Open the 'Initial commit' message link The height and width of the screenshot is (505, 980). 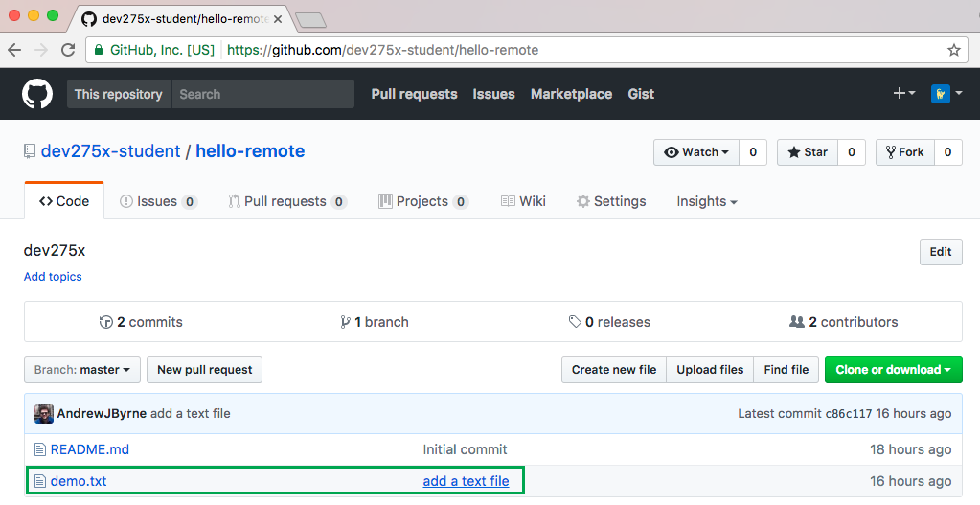465,449
